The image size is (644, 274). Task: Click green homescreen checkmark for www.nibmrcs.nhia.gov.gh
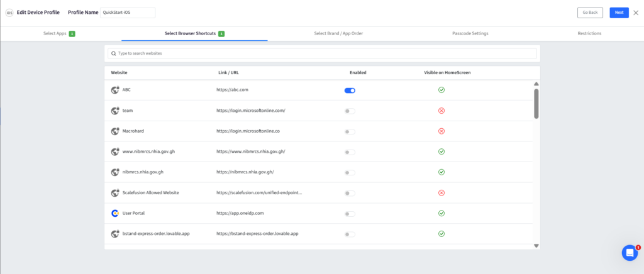(x=441, y=151)
